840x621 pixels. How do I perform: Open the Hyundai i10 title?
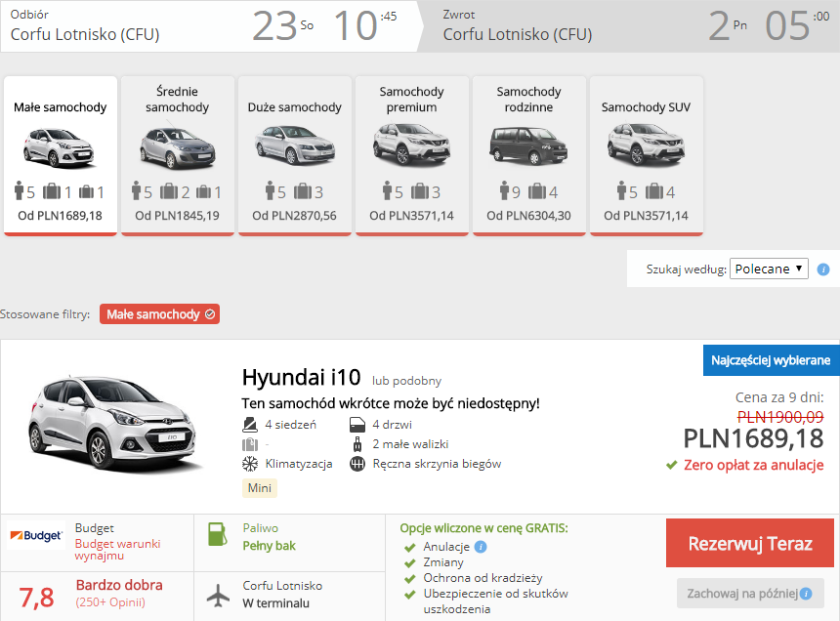click(x=301, y=378)
